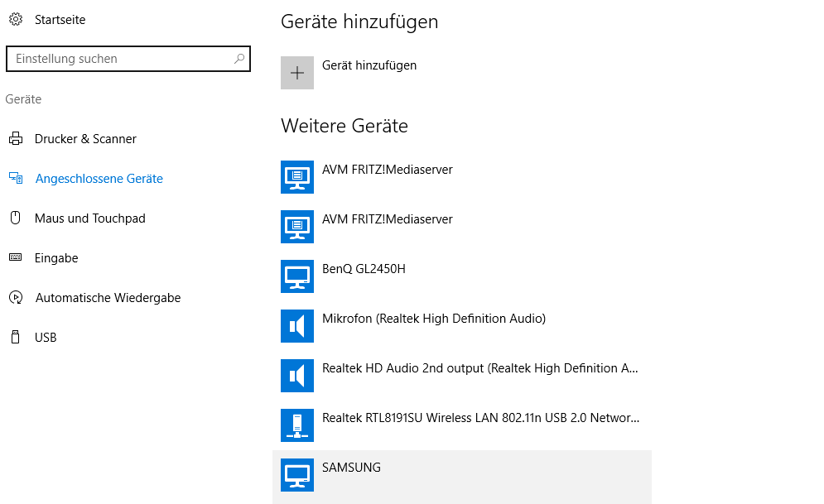Screen dimensions: 824x504
Task: Go to Maus und Touchpad settings
Action: [x=90, y=218]
